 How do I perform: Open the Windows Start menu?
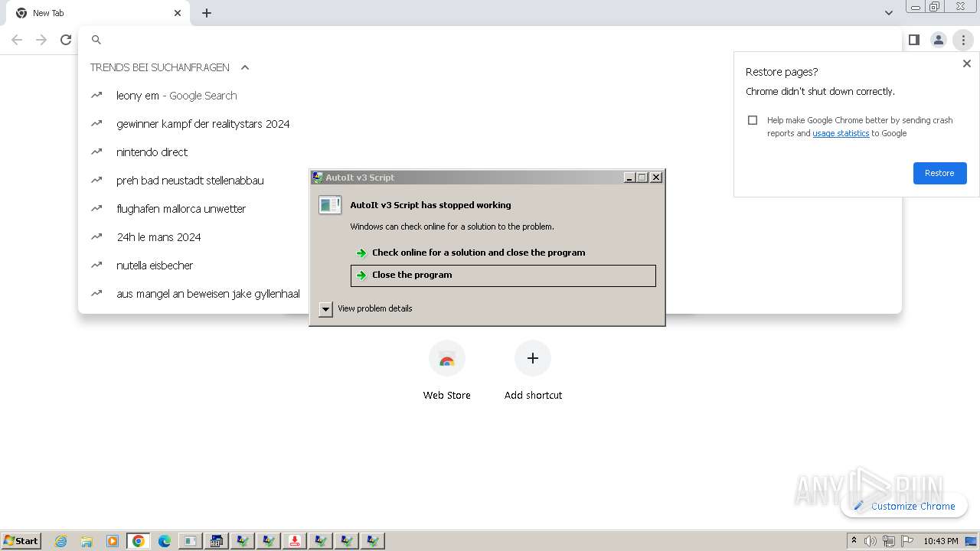click(x=21, y=541)
